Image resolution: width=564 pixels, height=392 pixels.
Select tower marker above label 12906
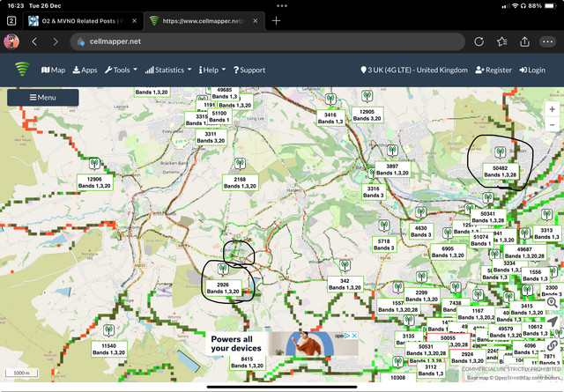tap(94, 164)
